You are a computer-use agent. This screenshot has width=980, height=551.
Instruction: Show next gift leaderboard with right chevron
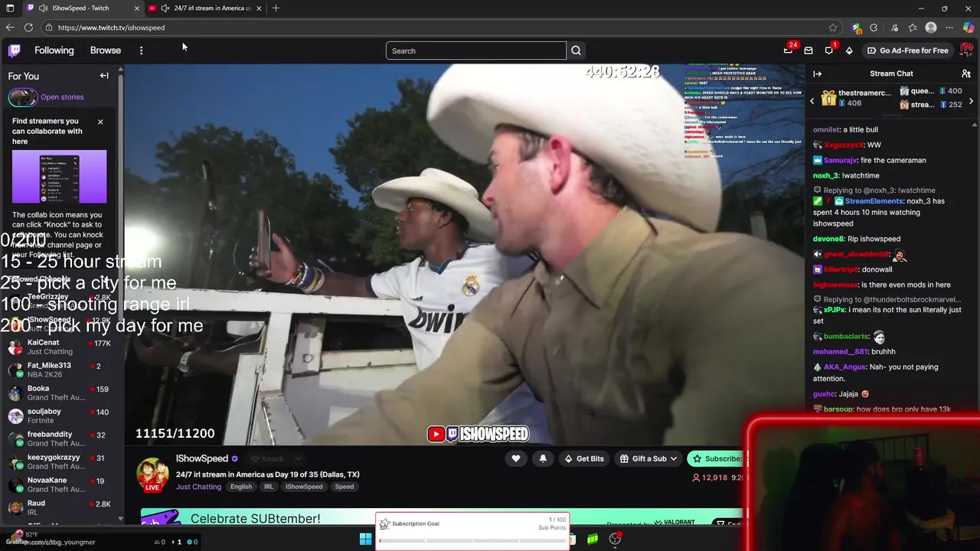972,101
